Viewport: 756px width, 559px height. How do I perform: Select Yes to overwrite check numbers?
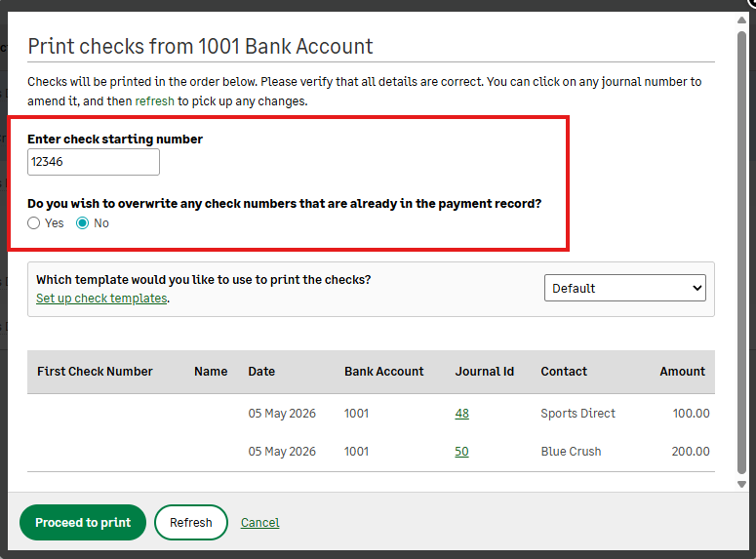(34, 223)
